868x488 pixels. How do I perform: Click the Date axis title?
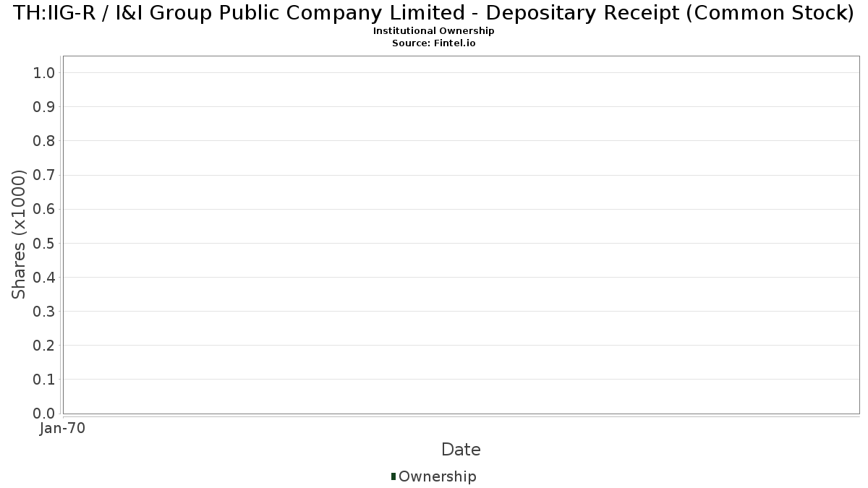pos(461,450)
